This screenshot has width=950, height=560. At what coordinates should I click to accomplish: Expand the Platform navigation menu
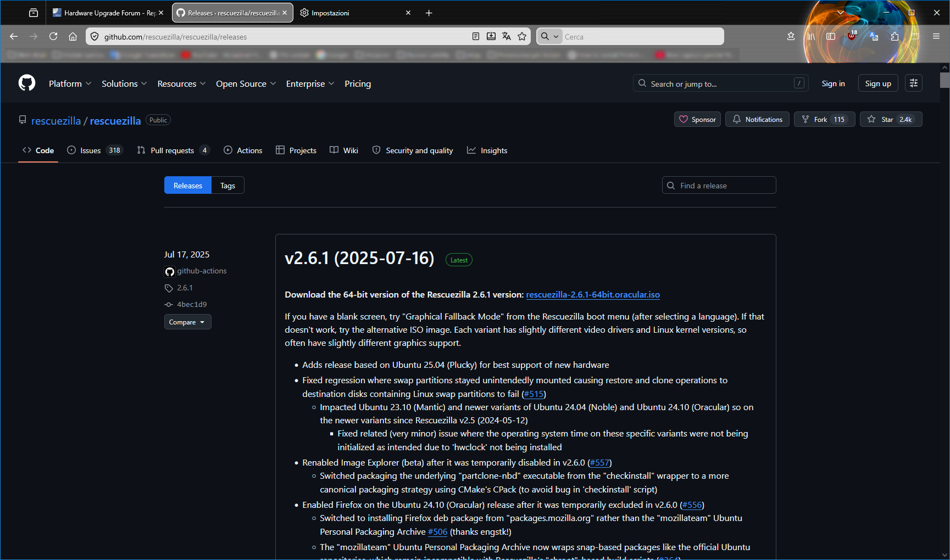[x=70, y=83]
